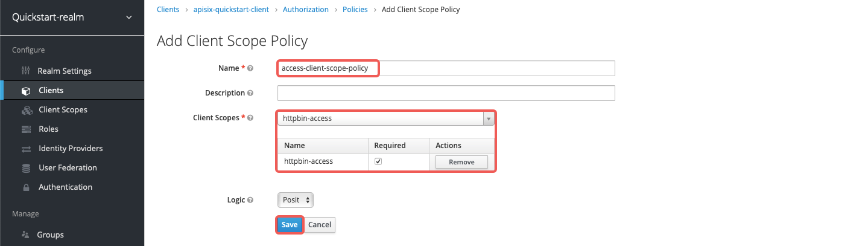Save the client scope policy

289,225
